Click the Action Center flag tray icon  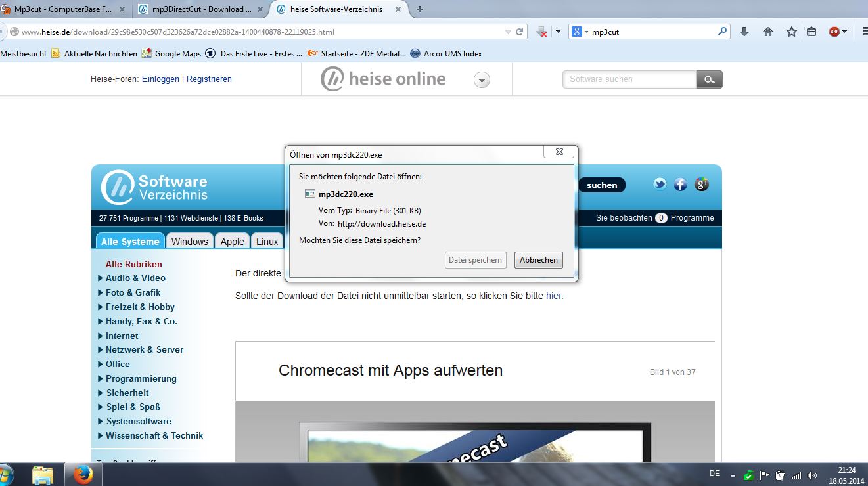click(765, 475)
